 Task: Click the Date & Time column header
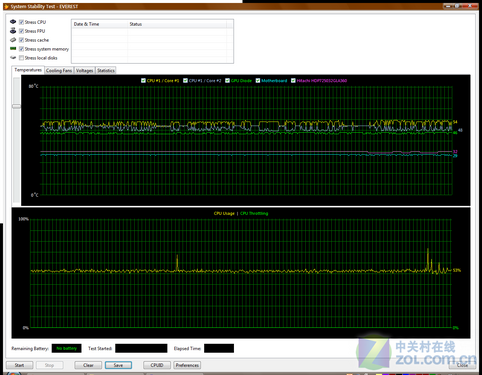click(x=100, y=24)
